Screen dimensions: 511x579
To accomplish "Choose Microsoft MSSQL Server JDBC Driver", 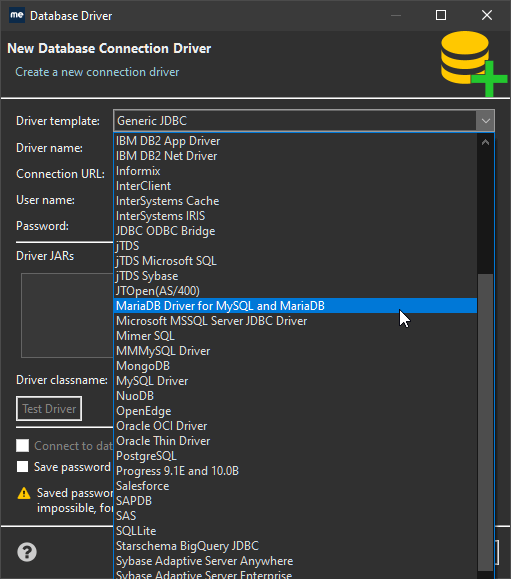I will coord(295,321).
